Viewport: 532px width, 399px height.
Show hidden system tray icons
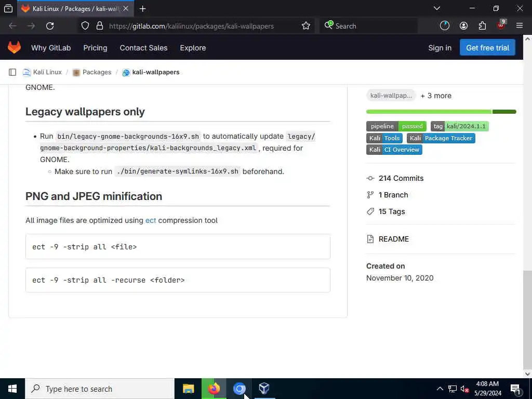point(440,389)
